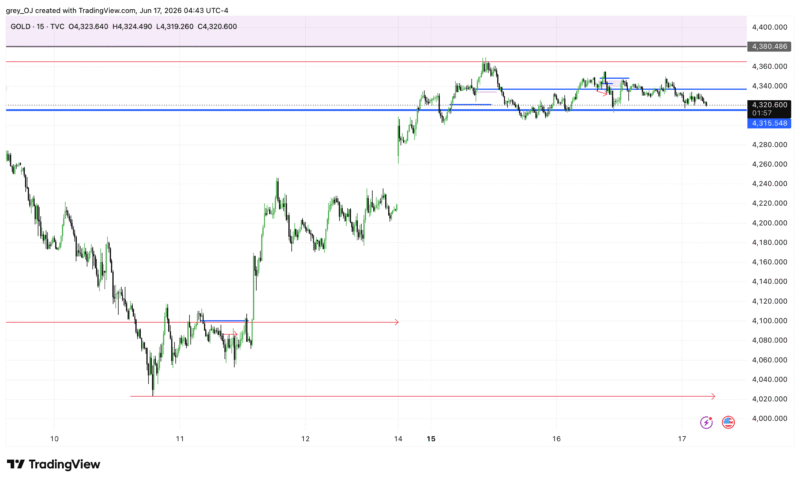Click the 4,400.000 price axis label
Image resolution: width=800 pixels, height=482 pixels.
tap(769, 27)
